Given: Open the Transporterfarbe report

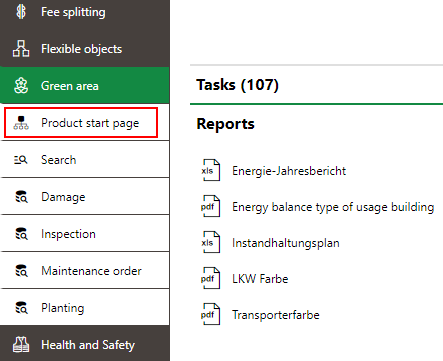Looking at the screenshot, I should (x=276, y=315).
